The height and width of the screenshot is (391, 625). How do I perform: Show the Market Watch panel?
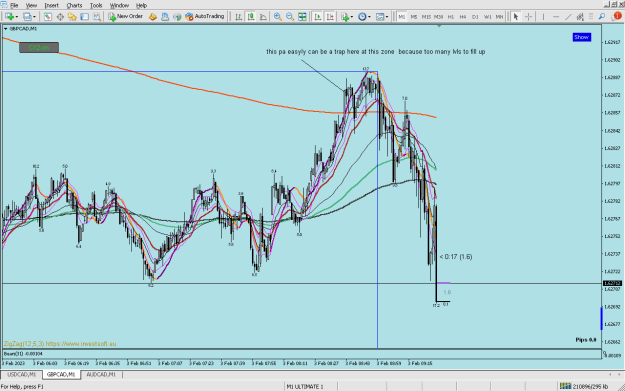tap(47, 17)
